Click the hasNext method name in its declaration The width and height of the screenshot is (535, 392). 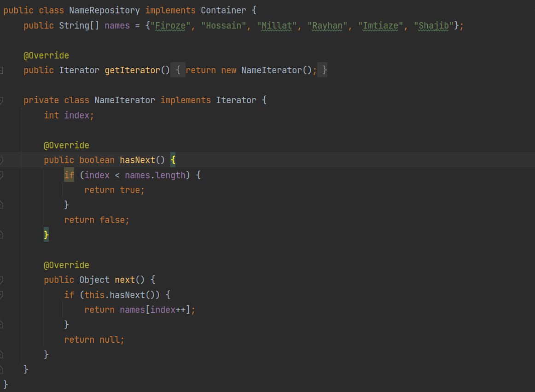[x=137, y=160]
